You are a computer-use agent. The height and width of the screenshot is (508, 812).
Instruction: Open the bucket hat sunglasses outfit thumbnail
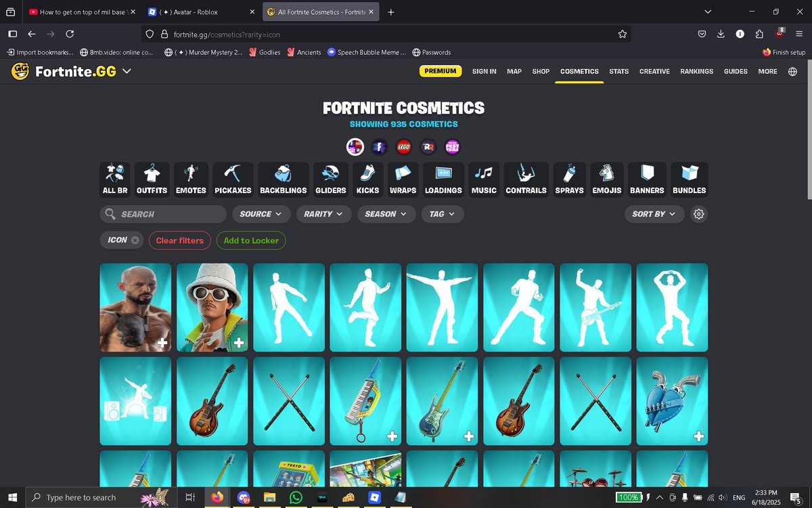point(212,308)
